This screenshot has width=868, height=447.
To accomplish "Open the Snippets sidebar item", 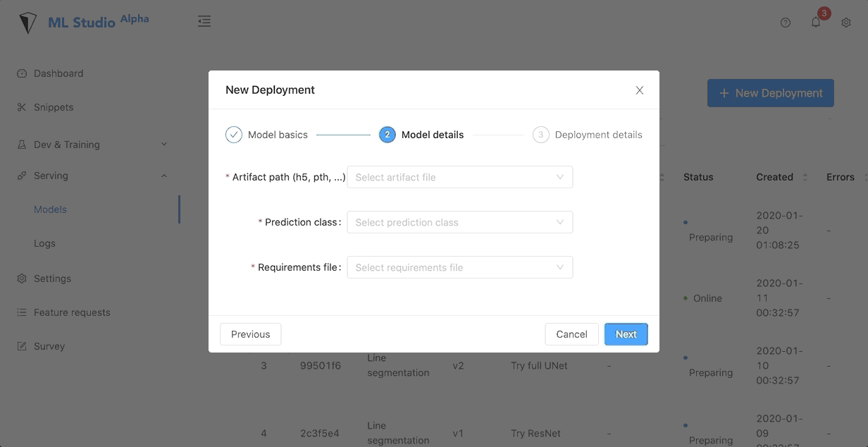I will pyautogui.click(x=54, y=107).
